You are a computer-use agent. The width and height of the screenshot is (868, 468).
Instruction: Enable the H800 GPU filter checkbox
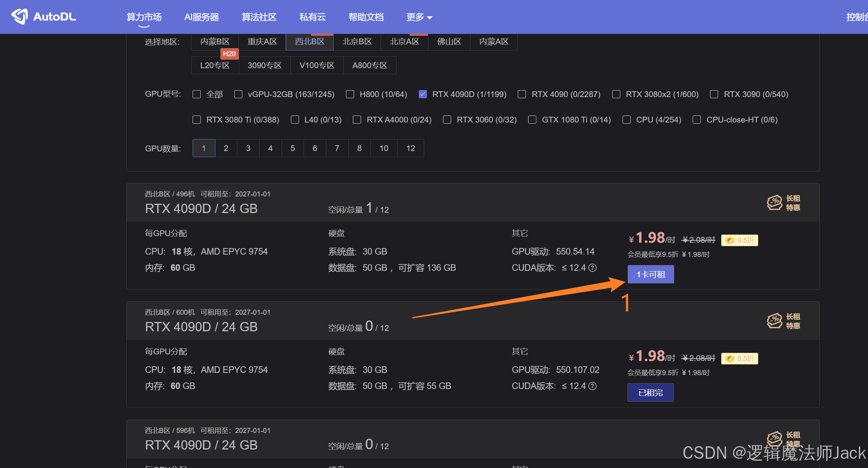pyautogui.click(x=350, y=94)
